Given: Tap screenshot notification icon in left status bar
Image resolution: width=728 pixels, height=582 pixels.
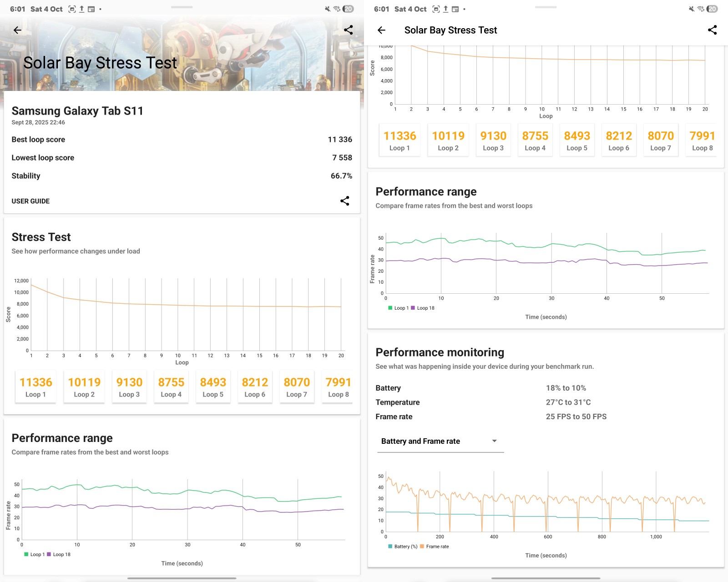Looking at the screenshot, I should tap(72, 9).
